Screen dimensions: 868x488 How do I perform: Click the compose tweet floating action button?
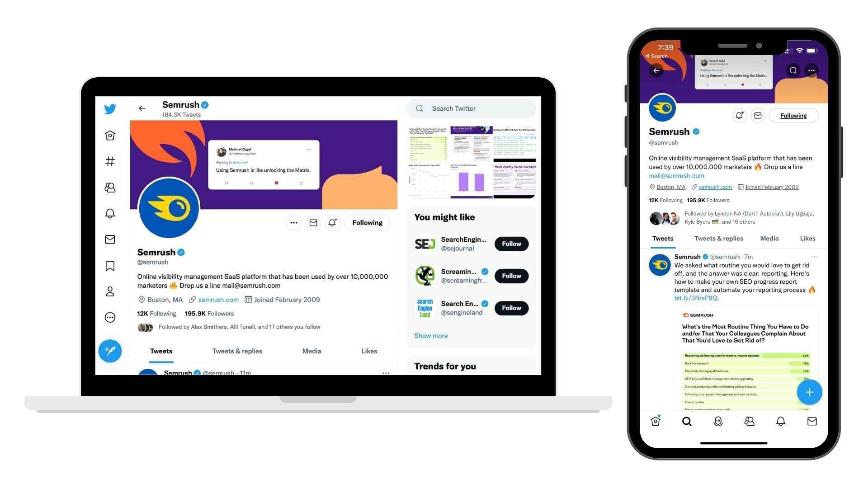[x=809, y=391]
